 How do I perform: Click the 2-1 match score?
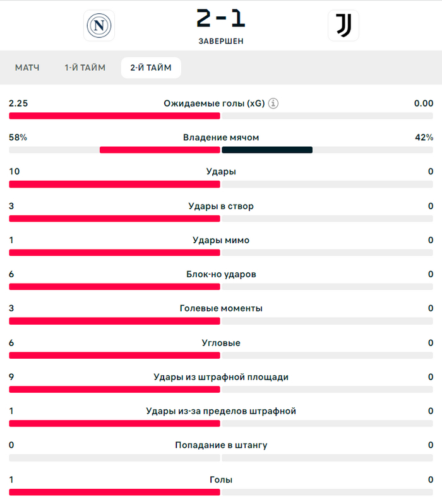point(220,18)
